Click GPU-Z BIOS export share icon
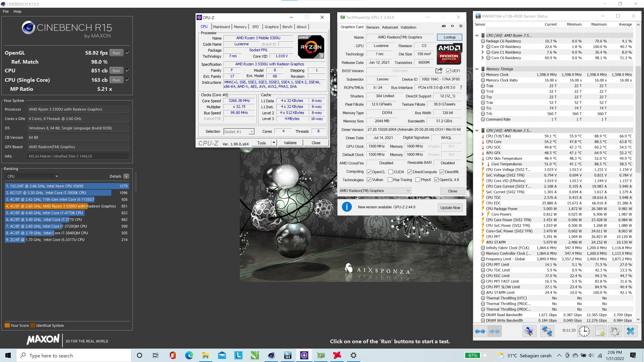 (439, 71)
